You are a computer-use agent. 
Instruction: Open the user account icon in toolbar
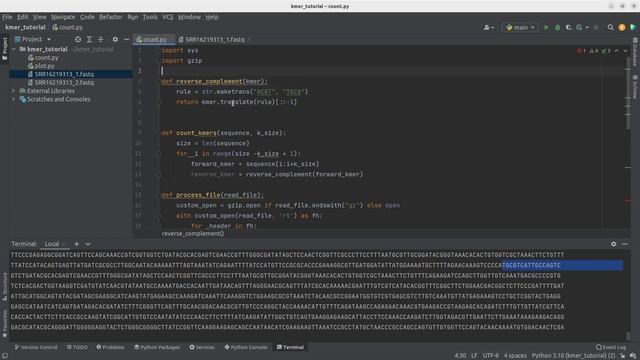488,27
